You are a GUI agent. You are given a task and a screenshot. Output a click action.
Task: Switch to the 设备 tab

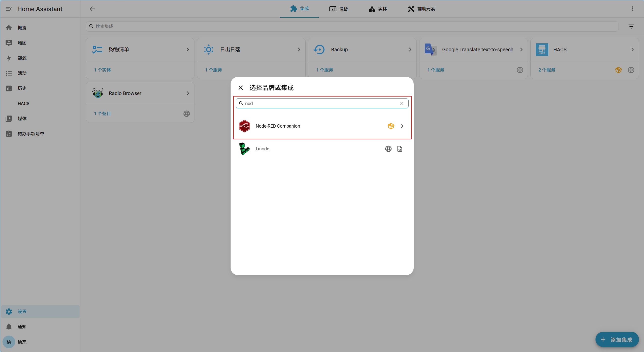point(338,9)
